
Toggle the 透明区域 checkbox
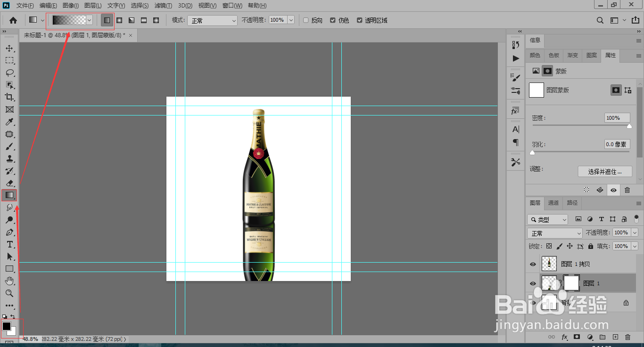(360, 20)
